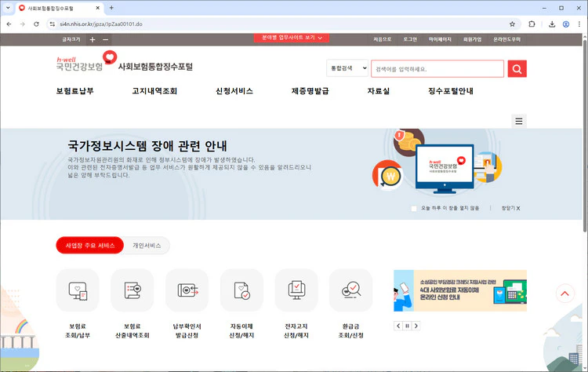
Task: Open 제증명발급 main menu
Action: (310, 91)
